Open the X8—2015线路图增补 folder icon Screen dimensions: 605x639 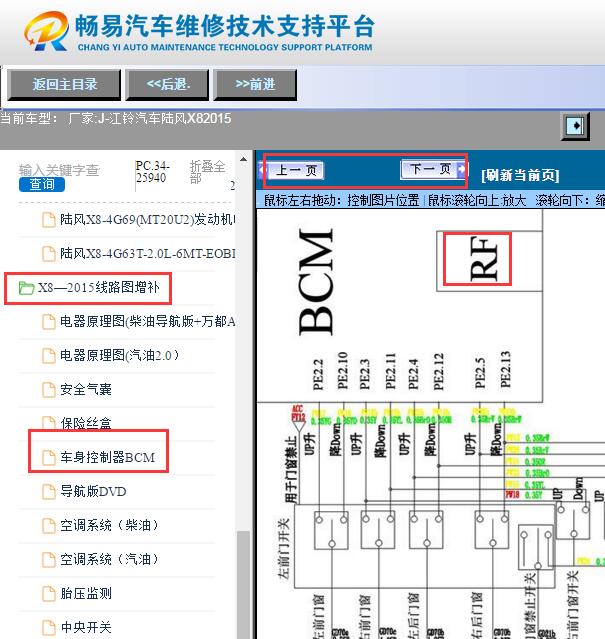[26, 288]
